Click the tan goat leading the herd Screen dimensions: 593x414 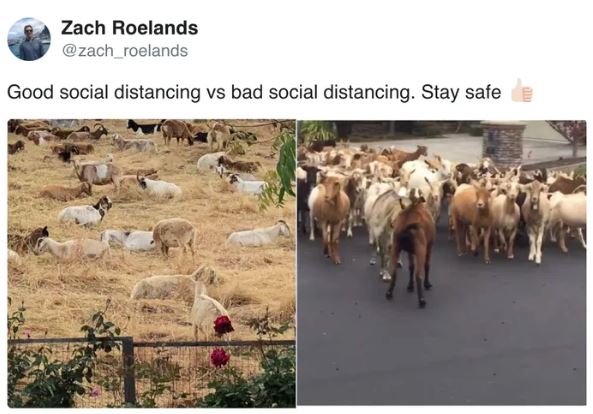(329, 217)
